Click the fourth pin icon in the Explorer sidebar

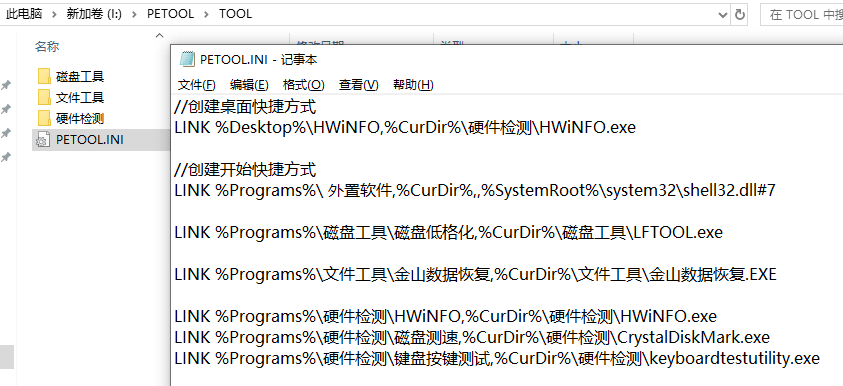tap(5, 157)
